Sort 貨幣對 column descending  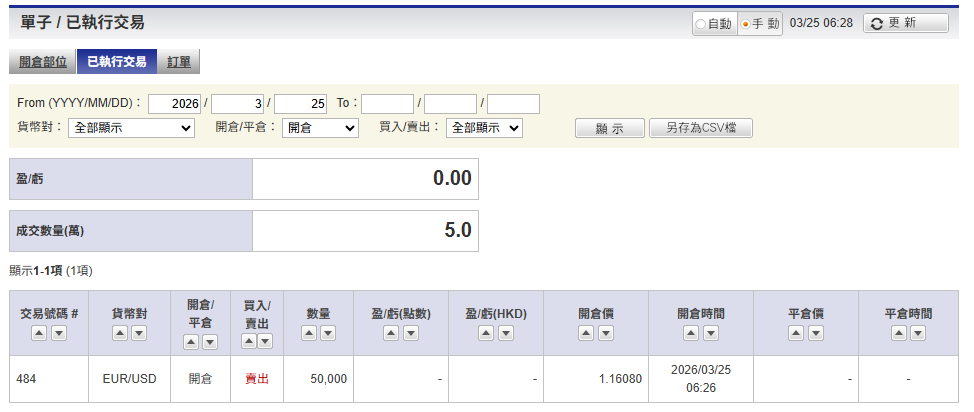(139, 334)
